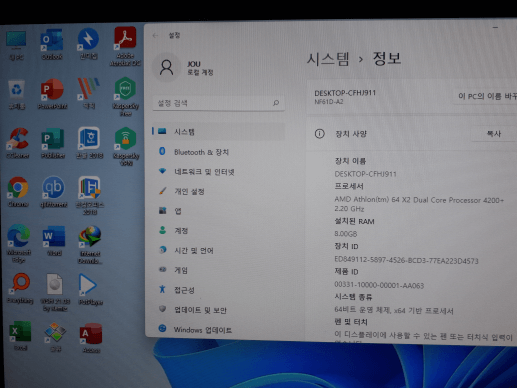Select the device ID ED849112 value
The width and height of the screenshot is (517, 388).
point(406,260)
